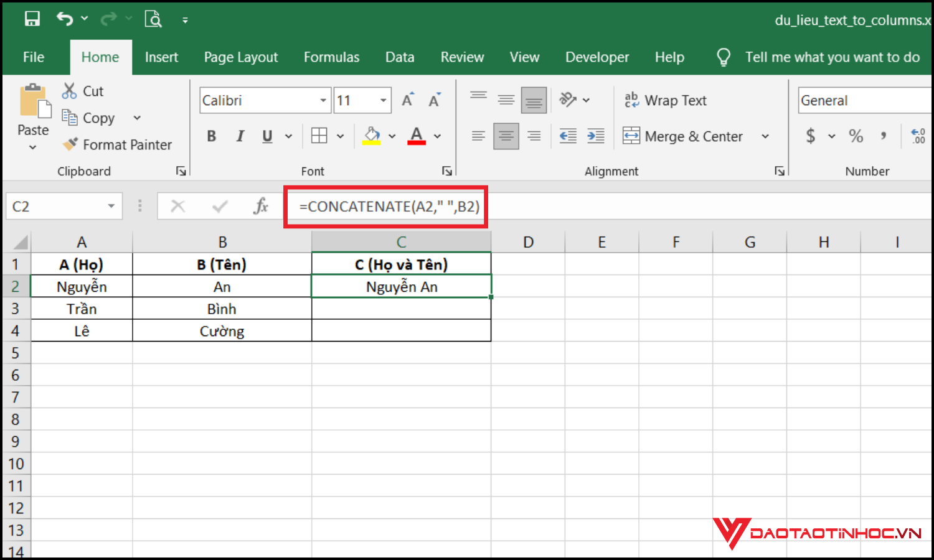Open the text orientation options
Viewport: 934px width, 560px height.
click(x=574, y=100)
